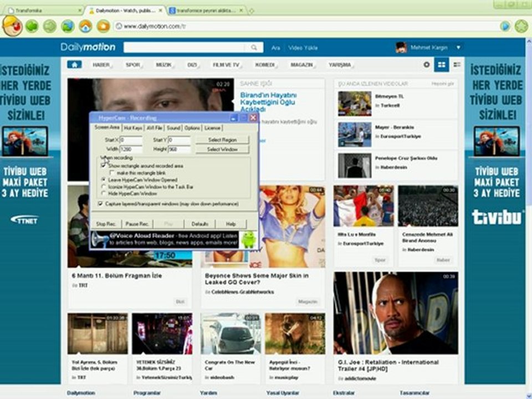532x399 pixels.
Task: Click the Video Yükle link
Action: tap(303, 48)
